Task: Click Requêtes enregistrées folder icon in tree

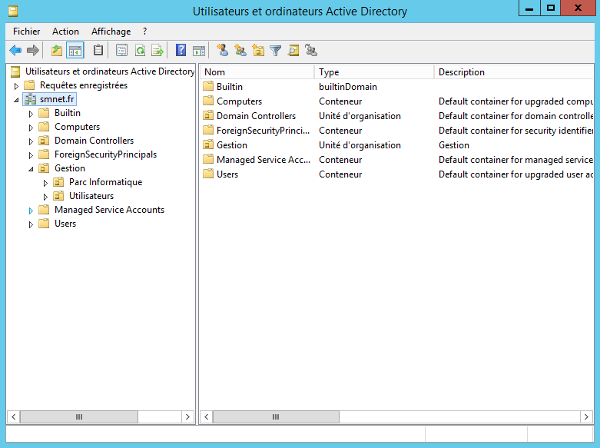Action: 29,85
